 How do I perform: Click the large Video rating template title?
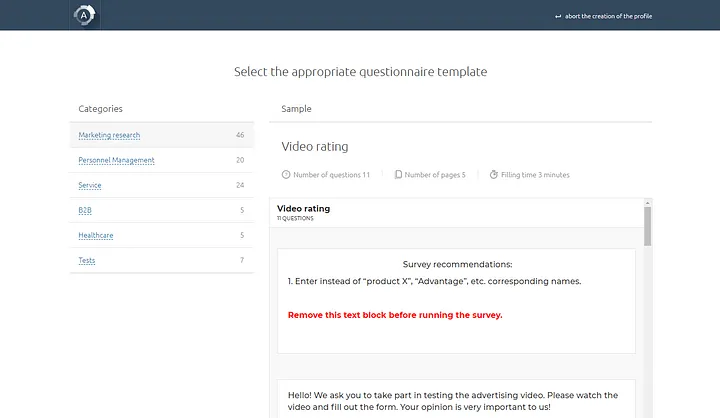point(315,147)
